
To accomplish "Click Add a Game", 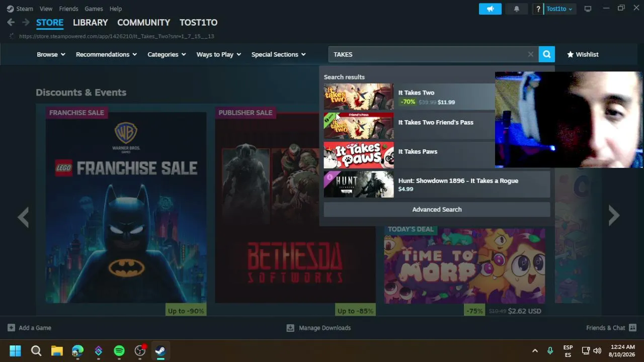I will (x=29, y=328).
